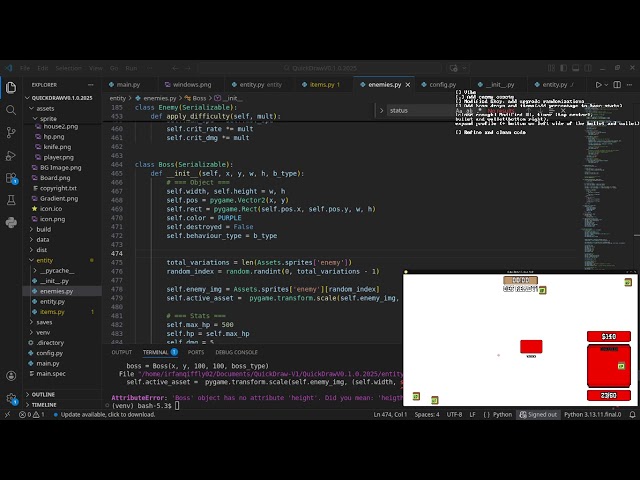The height and width of the screenshot is (480, 640).
Task: Toggle the primary side bar layout button
Action: (563, 68)
